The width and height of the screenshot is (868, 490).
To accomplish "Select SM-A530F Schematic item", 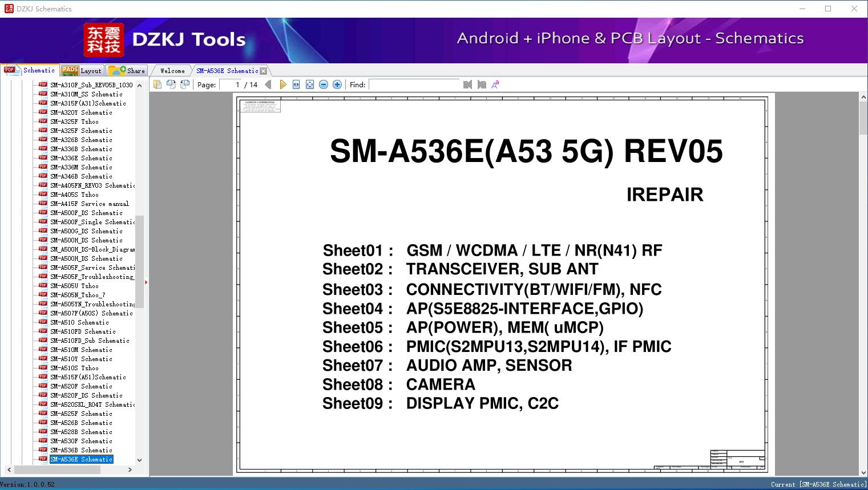I will [81, 441].
